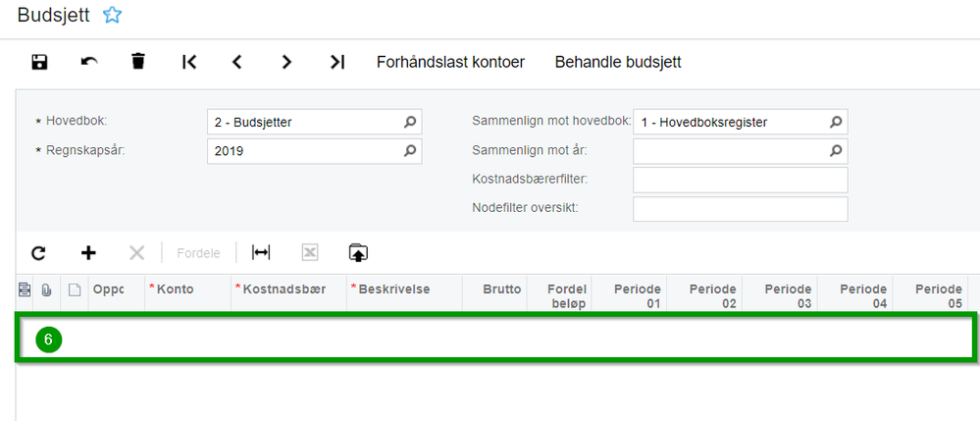
Task: Open Sammenlign mot år lookup
Action: pyautogui.click(x=836, y=151)
